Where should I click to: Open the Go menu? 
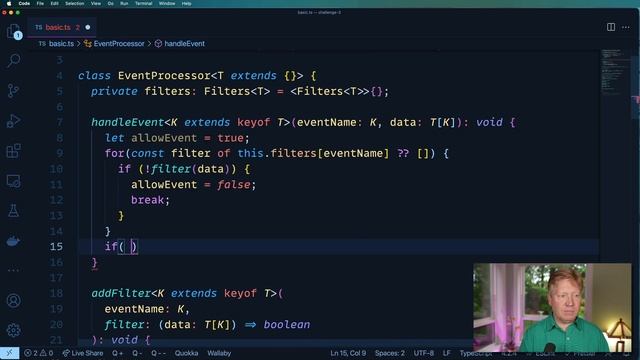click(x=111, y=3)
